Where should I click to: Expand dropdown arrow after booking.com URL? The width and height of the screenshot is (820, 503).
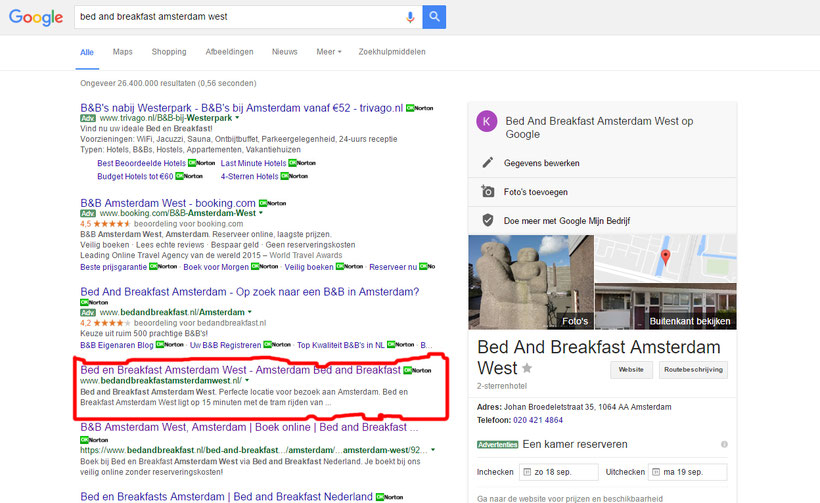point(260,213)
